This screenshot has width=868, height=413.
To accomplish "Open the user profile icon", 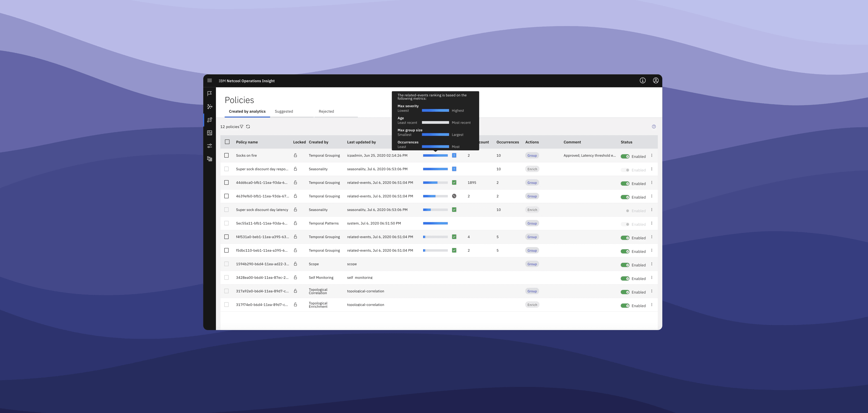I will coord(656,81).
